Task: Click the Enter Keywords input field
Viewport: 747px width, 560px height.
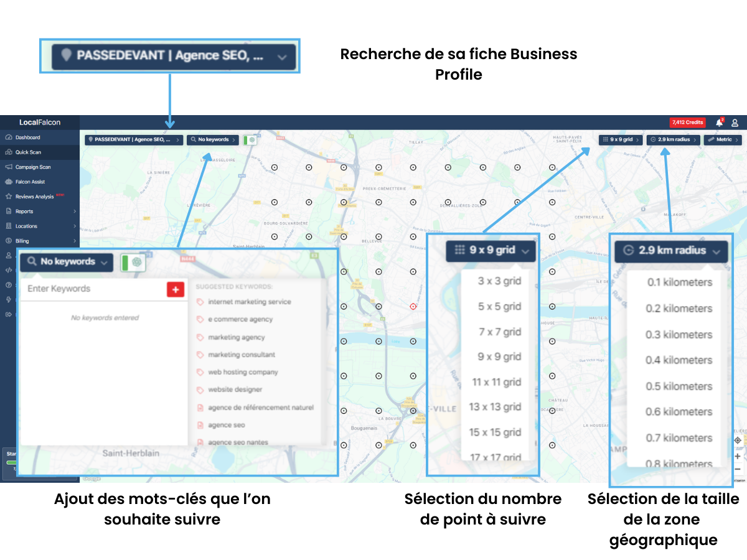Action: coord(93,289)
